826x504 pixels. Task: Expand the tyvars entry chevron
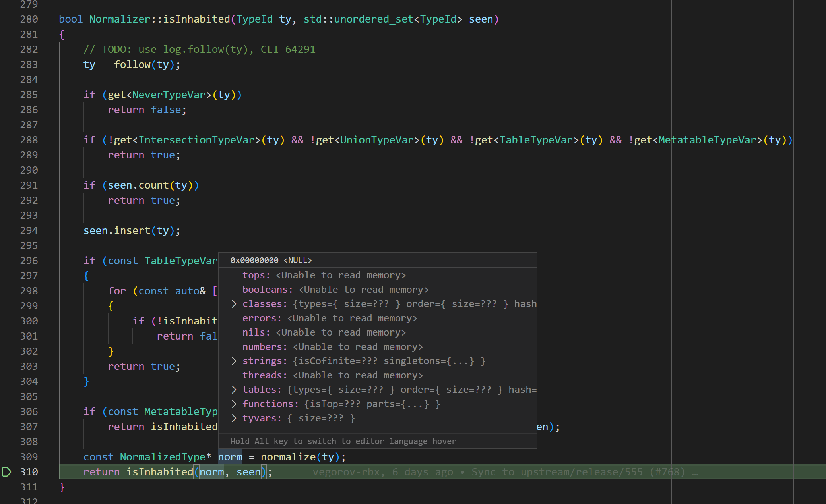coord(234,418)
